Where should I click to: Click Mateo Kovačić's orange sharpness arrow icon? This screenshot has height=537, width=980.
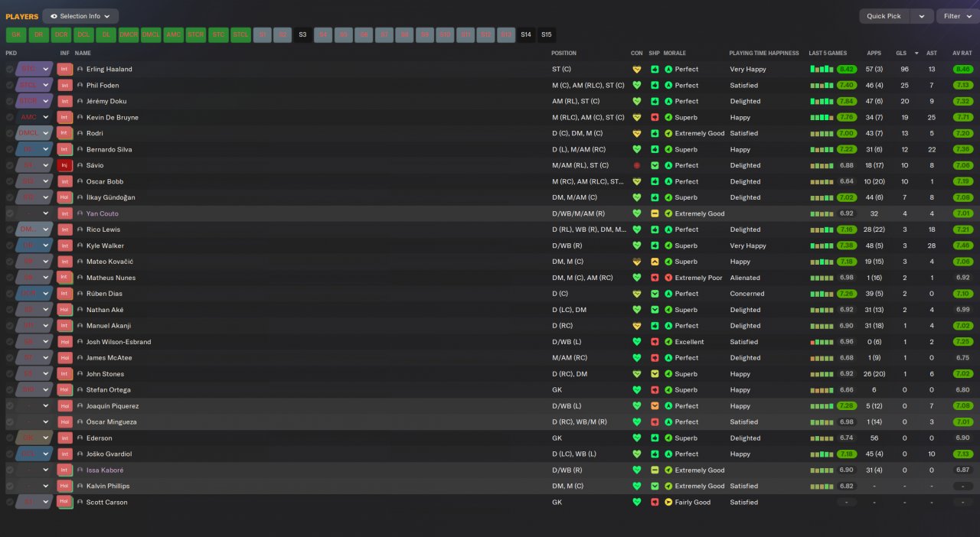(655, 262)
